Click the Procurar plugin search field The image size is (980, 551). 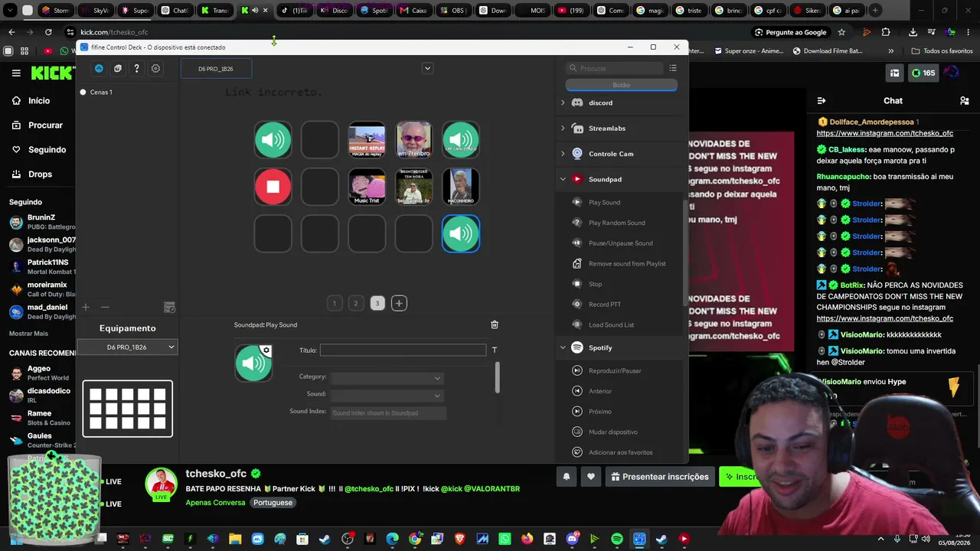point(616,68)
